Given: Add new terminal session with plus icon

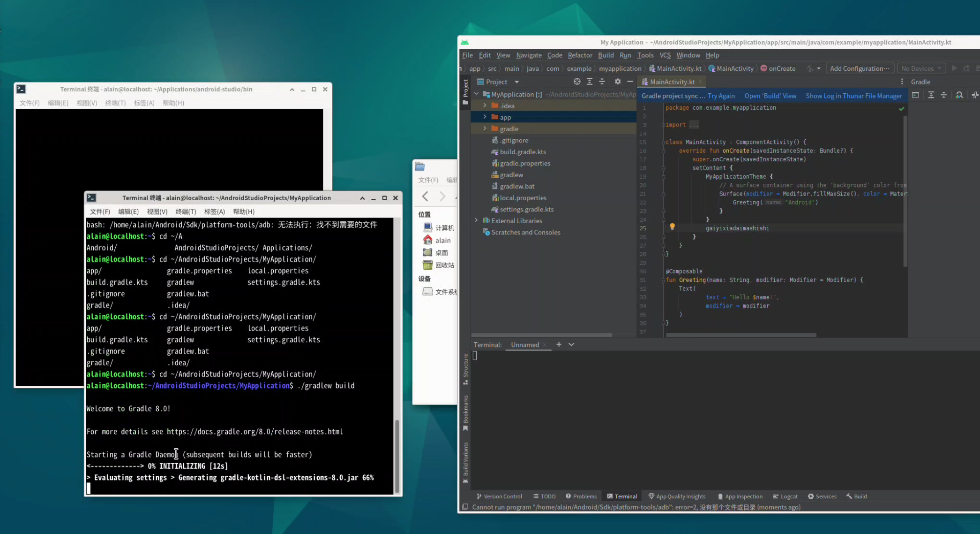Looking at the screenshot, I should coord(559,345).
